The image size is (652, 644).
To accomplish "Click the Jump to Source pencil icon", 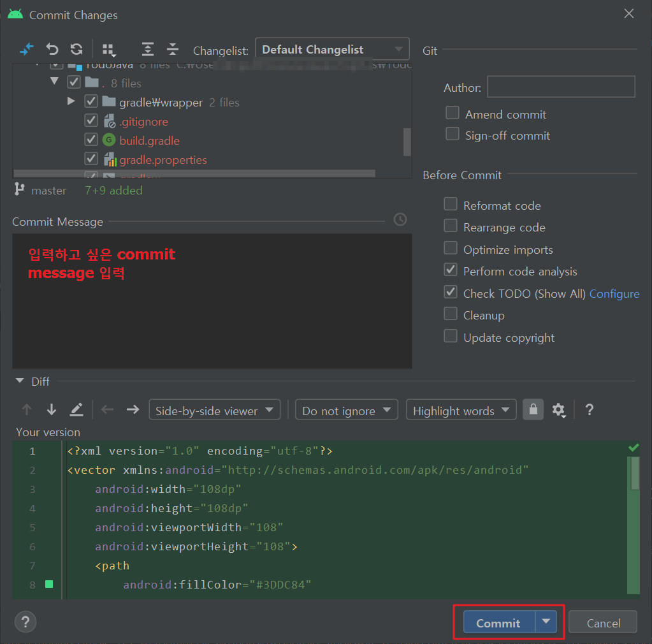I will [76, 410].
